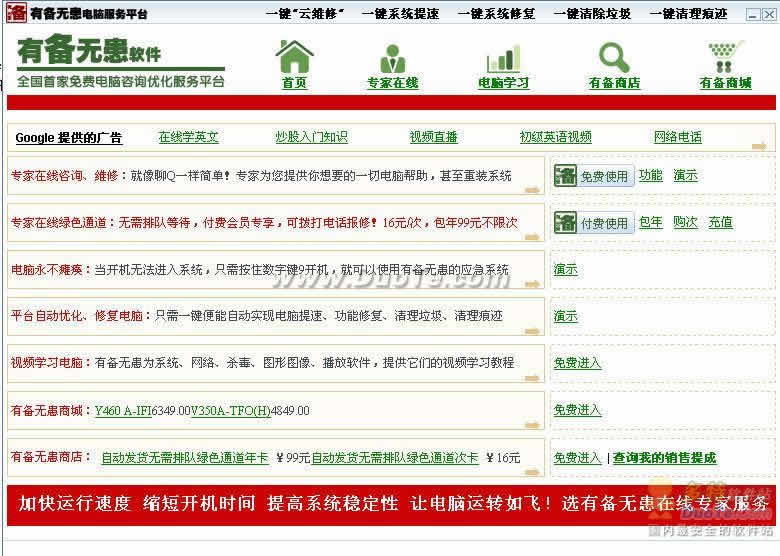The height and width of the screenshot is (556, 780).
Task: Minimize the 有备无患 window
Action: [753, 14]
